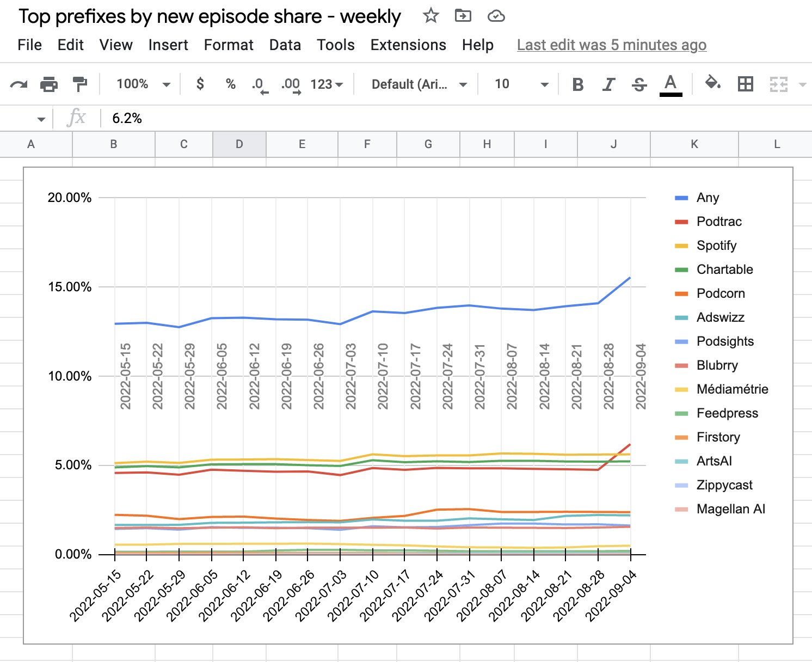812x662 pixels.
Task: Click the Any legend entry
Action: (x=697, y=198)
